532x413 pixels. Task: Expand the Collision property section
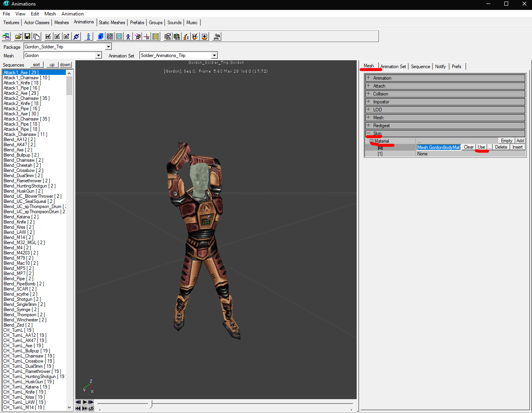369,94
